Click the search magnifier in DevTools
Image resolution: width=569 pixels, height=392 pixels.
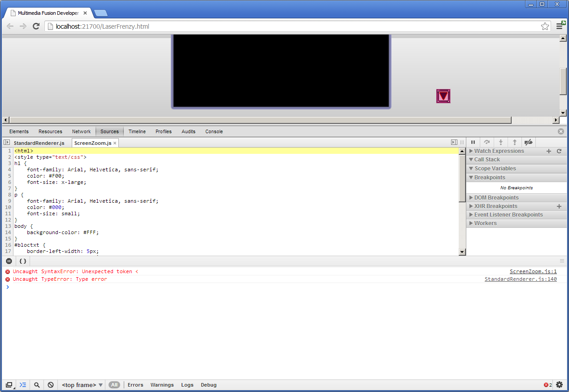coord(37,385)
